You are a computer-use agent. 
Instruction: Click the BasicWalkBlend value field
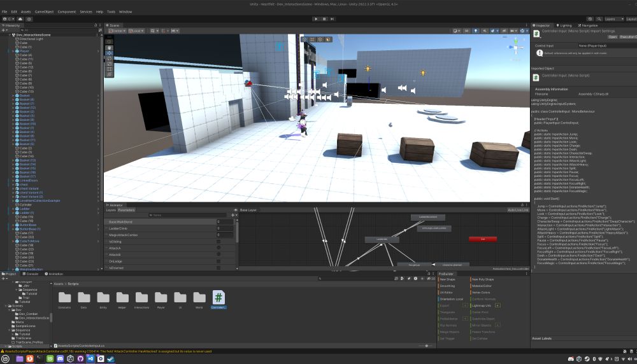(x=225, y=222)
